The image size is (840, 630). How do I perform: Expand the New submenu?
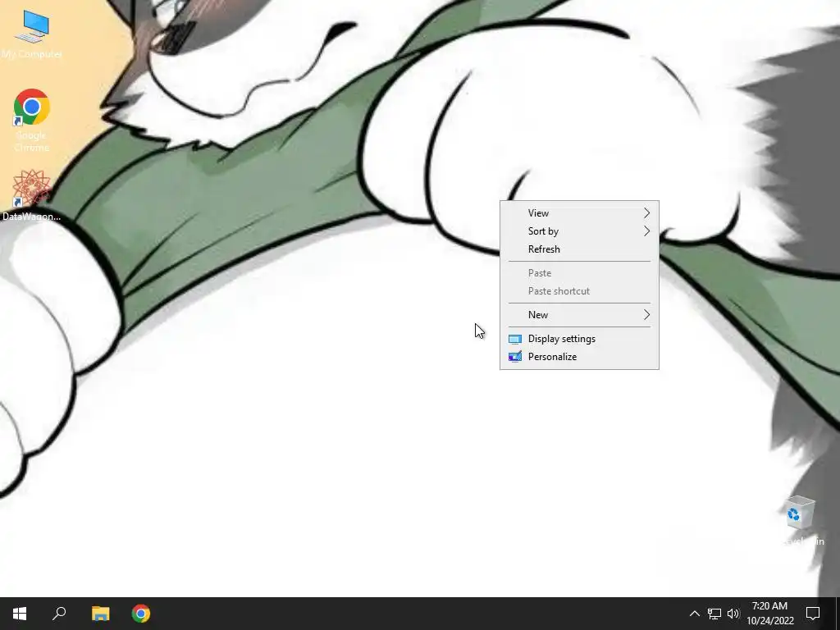click(x=580, y=315)
